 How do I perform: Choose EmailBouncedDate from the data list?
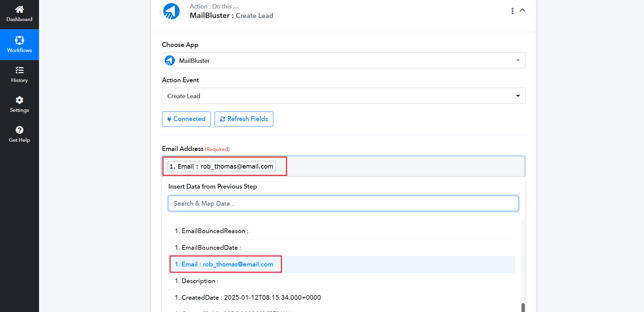(x=208, y=248)
